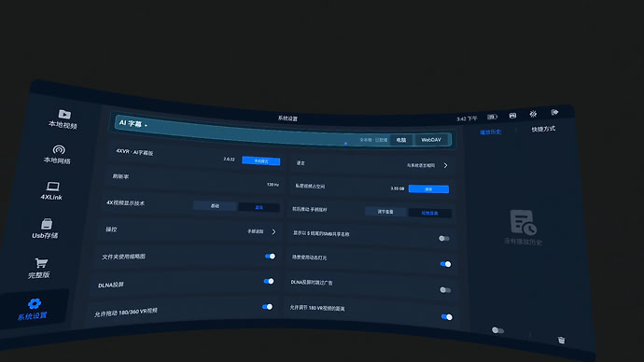644x362 pixels.
Task: Click the exit icon in top bar
Action: click(x=554, y=112)
